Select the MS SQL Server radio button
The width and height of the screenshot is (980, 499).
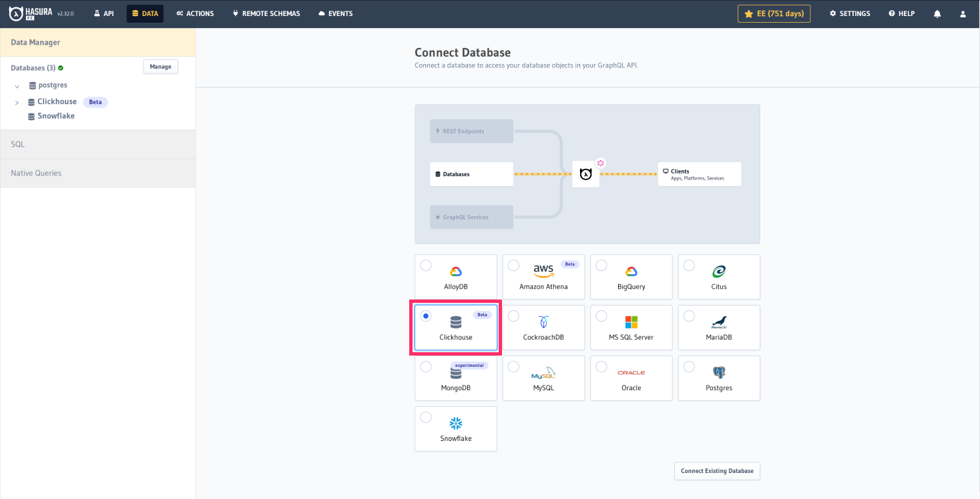(x=601, y=316)
